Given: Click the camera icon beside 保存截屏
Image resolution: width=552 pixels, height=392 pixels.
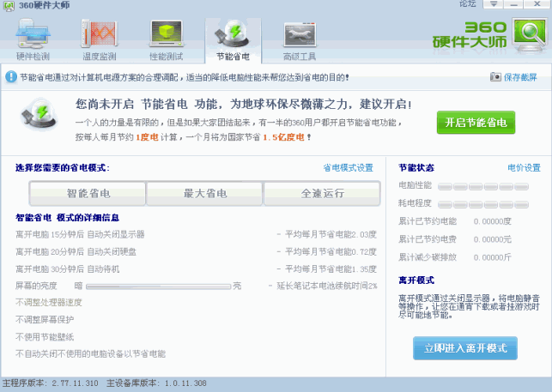Looking at the screenshot, I should tap(495, 76).
